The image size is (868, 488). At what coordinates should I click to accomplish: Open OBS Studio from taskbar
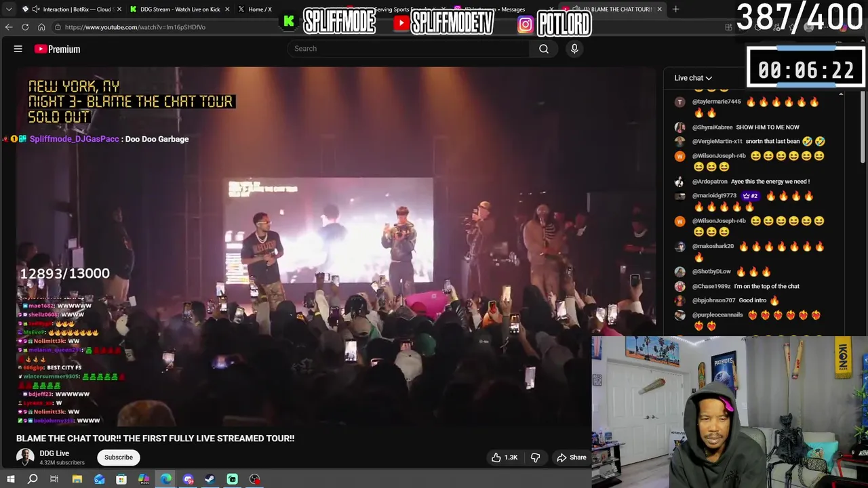[255, 479]
